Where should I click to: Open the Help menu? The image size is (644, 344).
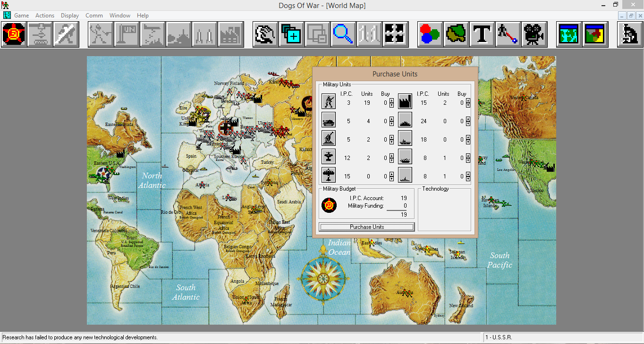pyautogui.click(x=143, y=16)
